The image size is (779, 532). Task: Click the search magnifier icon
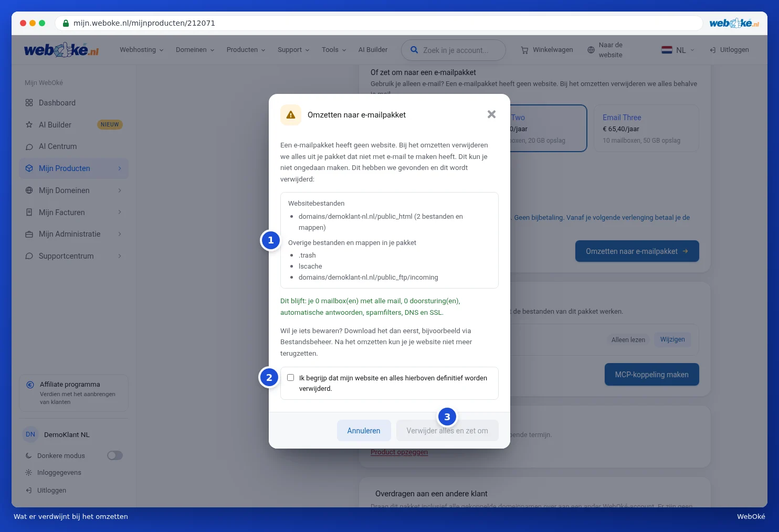414,50
